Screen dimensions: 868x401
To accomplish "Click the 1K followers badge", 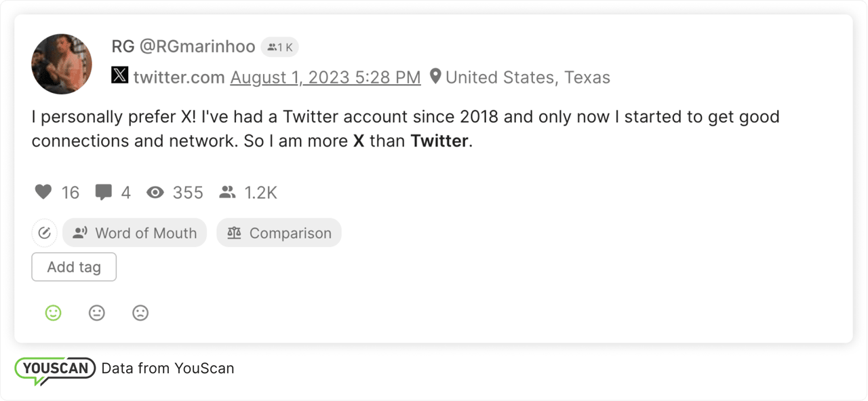I will [x=279, y=47].
